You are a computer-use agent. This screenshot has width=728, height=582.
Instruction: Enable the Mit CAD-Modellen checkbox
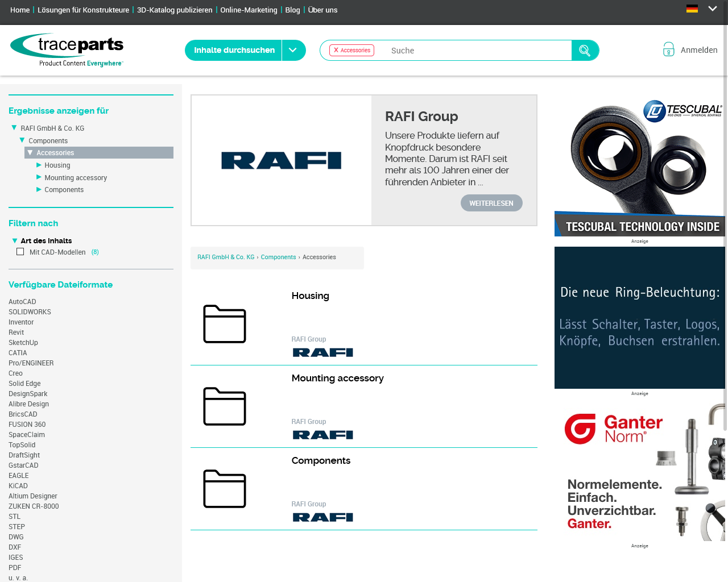pos(20,252)
